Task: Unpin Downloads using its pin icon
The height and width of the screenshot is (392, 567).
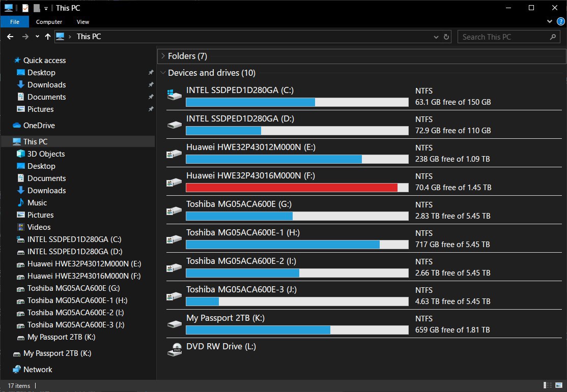Action: [151, 84]
